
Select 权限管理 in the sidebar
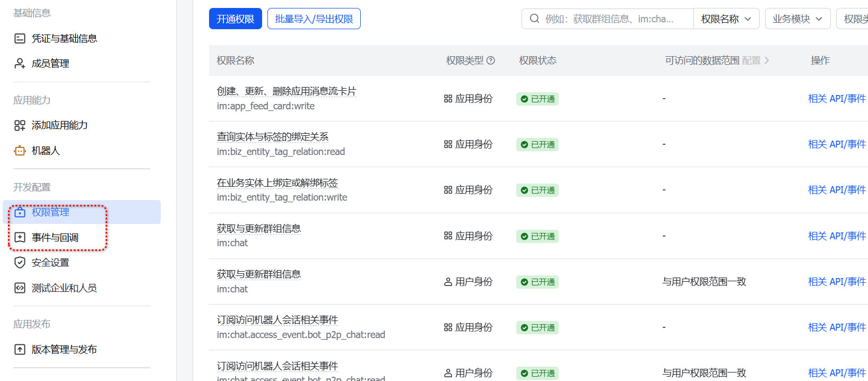pyautogui.click(x=50, y=212)
